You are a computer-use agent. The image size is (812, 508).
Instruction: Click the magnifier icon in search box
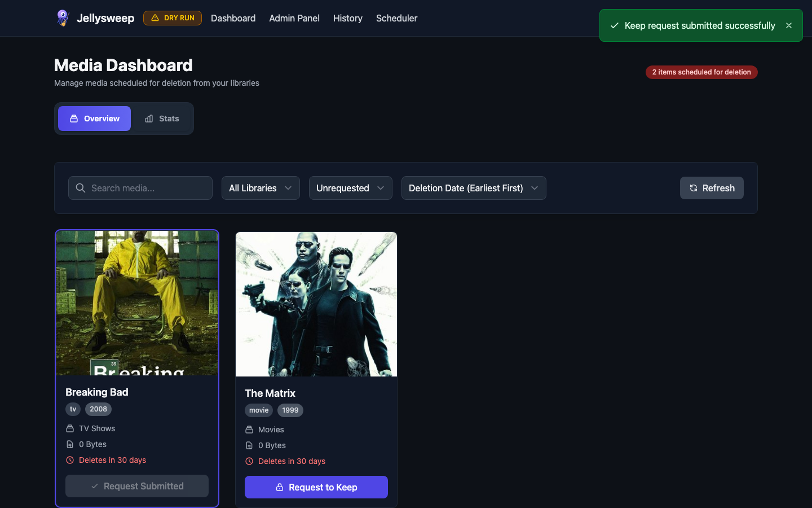(x=81, y=188)
